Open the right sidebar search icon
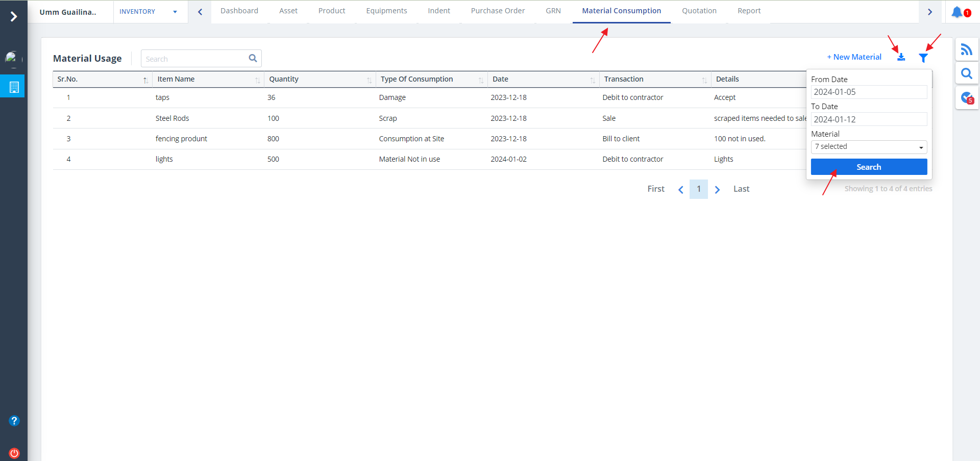Screen dimensions: 980x461 [966, 74]
